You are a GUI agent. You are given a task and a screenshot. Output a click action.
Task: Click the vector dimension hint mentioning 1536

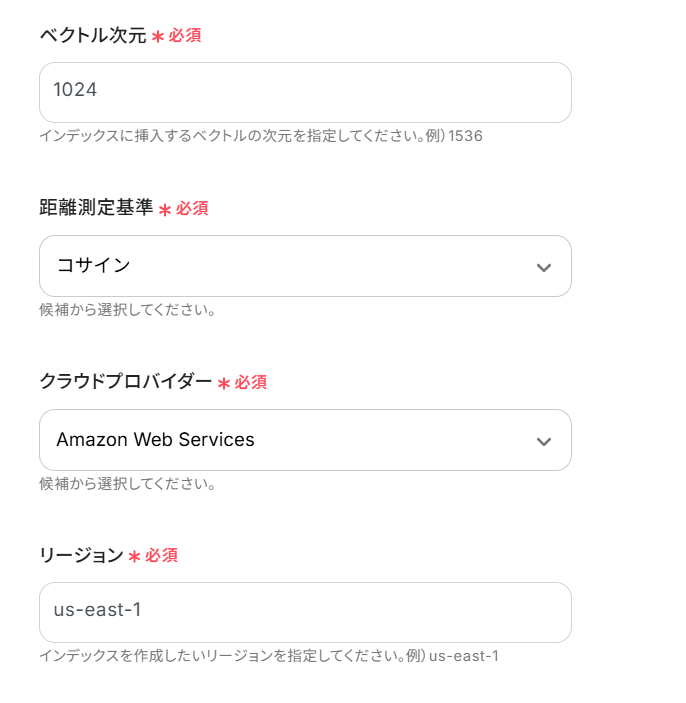(x=261, y=135)
